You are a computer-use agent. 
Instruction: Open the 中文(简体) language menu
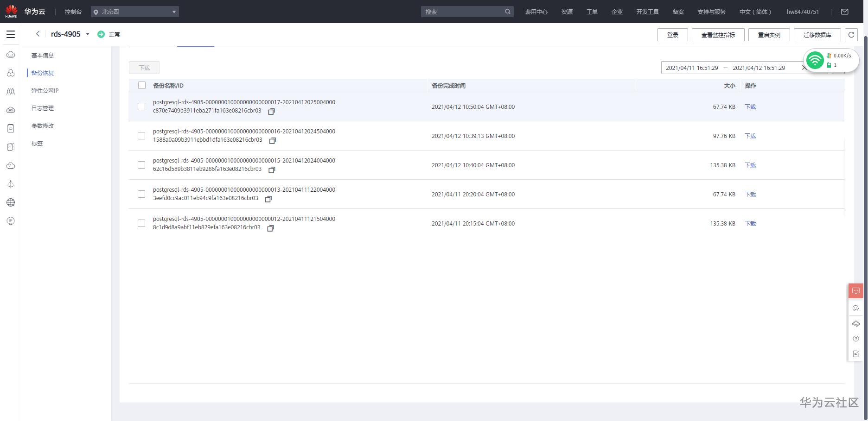(755, 12)
